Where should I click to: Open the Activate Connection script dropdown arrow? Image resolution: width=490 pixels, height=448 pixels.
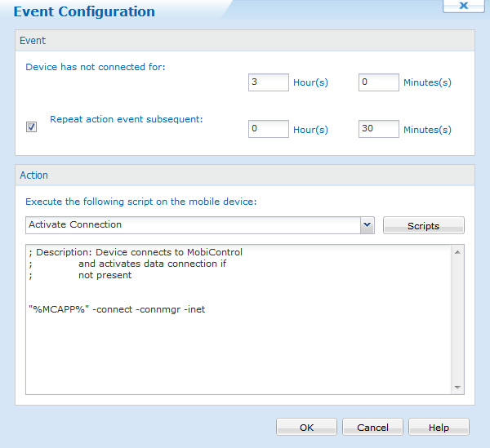pos(367,225)
